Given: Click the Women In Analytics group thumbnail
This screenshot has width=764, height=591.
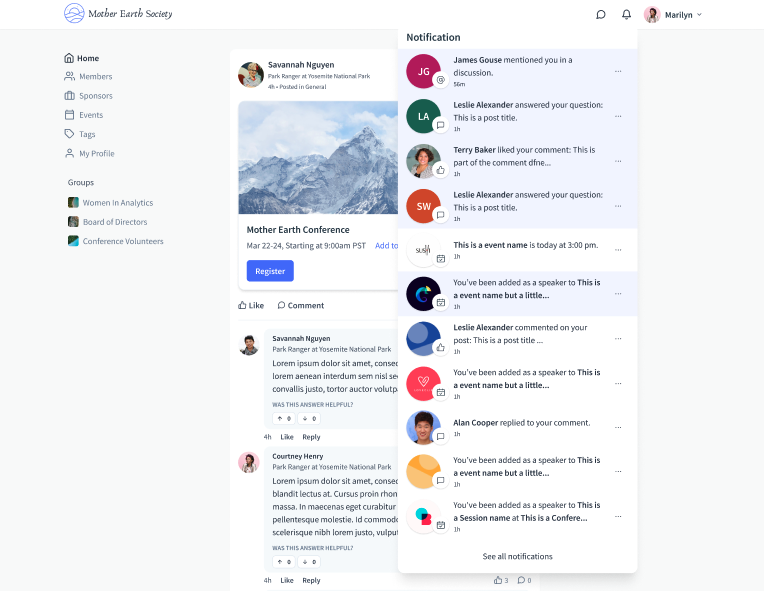Looking at the screenshot, I should pos(73,202).
